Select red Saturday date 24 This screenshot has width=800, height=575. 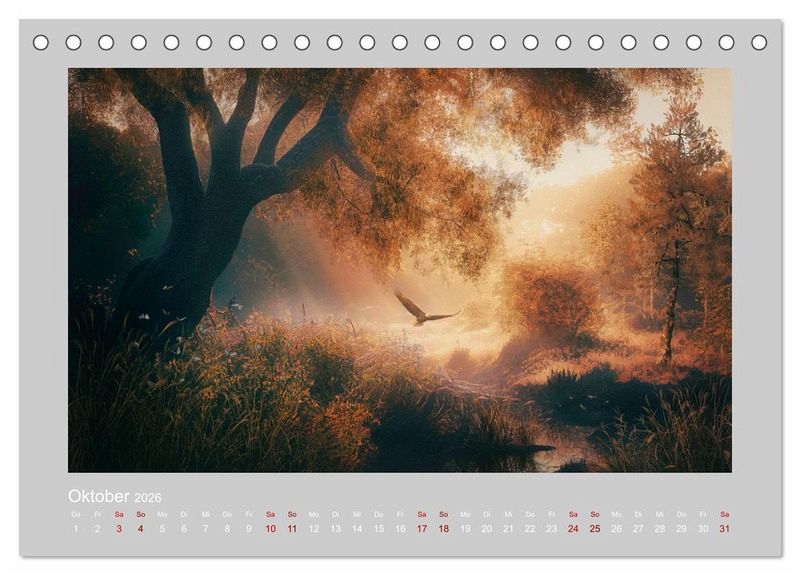(x=573, y=529)
